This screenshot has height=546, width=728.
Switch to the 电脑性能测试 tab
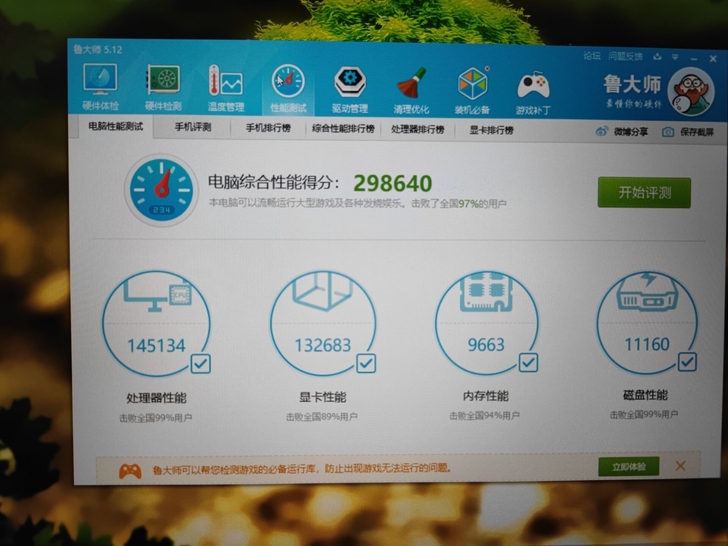[x=115, y=126]
